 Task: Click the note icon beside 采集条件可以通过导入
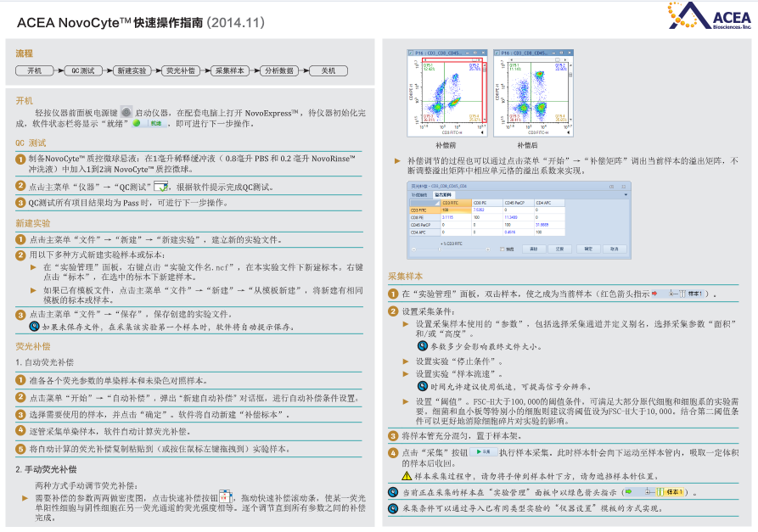394,508
